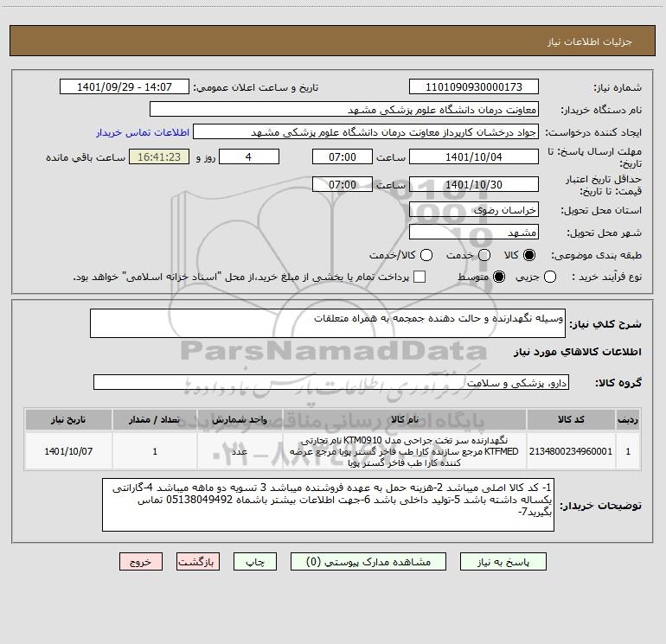
Task: Tick the اسناد خزانه اسلامی payment checkbox
Action: click(x=419, y=277)
